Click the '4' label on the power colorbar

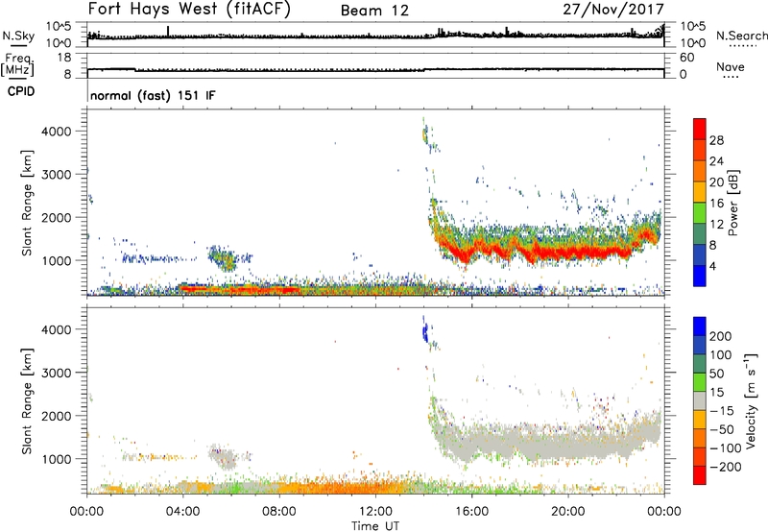coord(713,267)
